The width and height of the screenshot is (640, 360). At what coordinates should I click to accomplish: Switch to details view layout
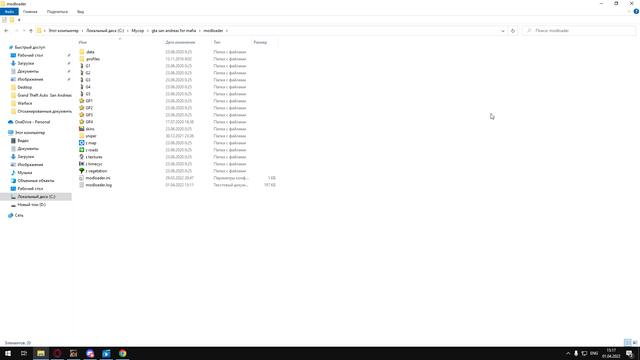(627, 342)
